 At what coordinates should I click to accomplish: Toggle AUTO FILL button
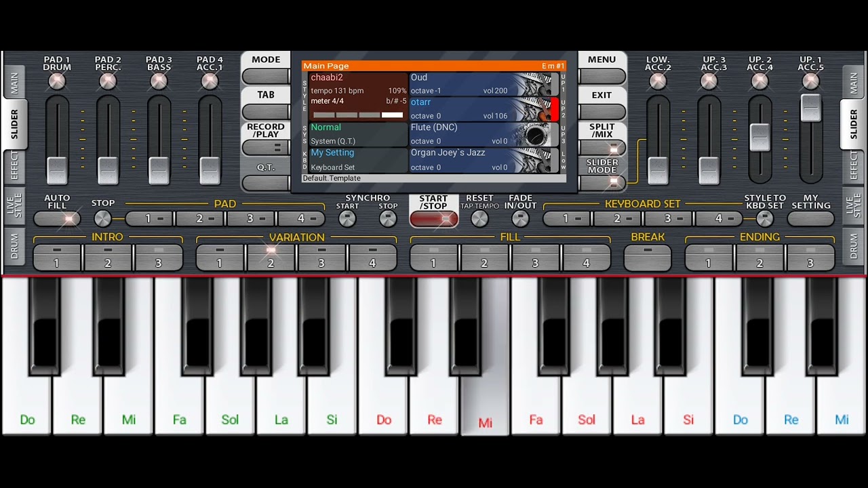[x=57, y=218]
